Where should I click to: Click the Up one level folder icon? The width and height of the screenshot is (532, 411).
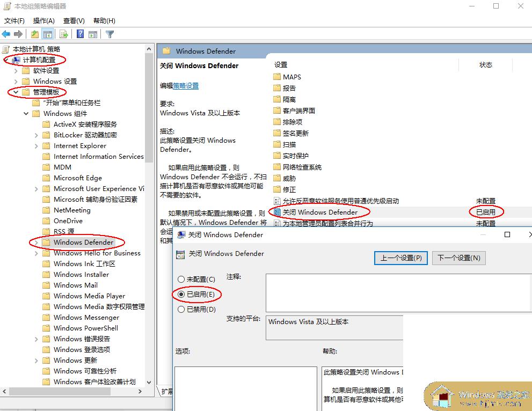(34, 34)
